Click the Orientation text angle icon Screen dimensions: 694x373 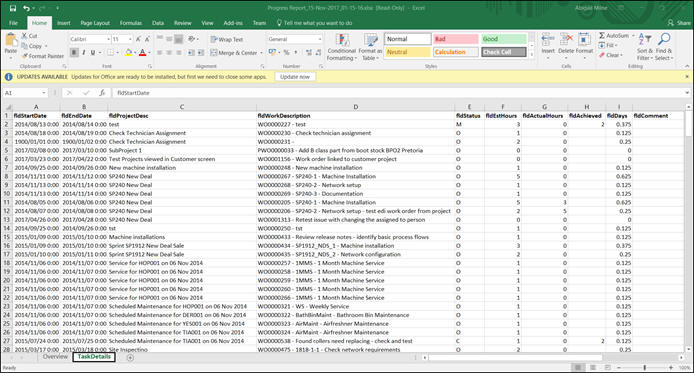point(191,39)
